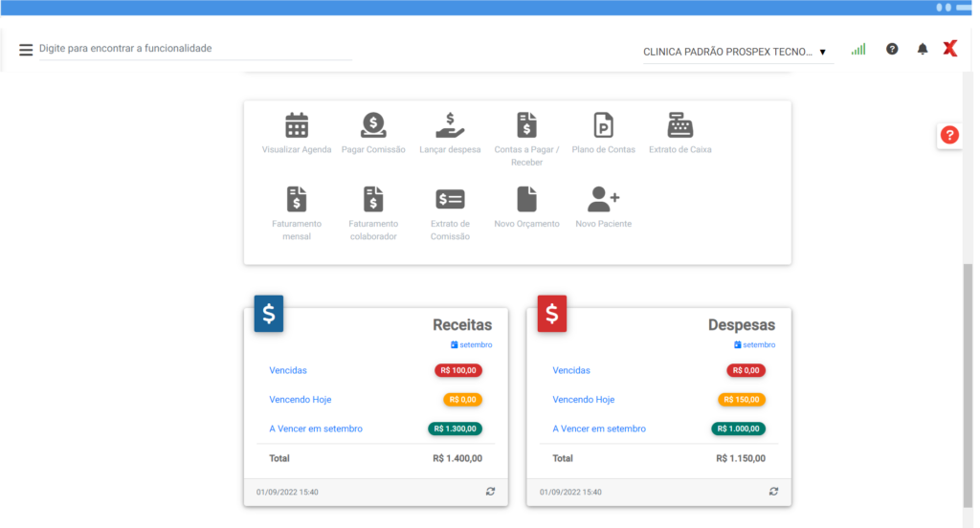The width and height of the screenshot is (980, 528).
Task: Open Extrato de Comissão shortcut
Action: click(450, 199)
